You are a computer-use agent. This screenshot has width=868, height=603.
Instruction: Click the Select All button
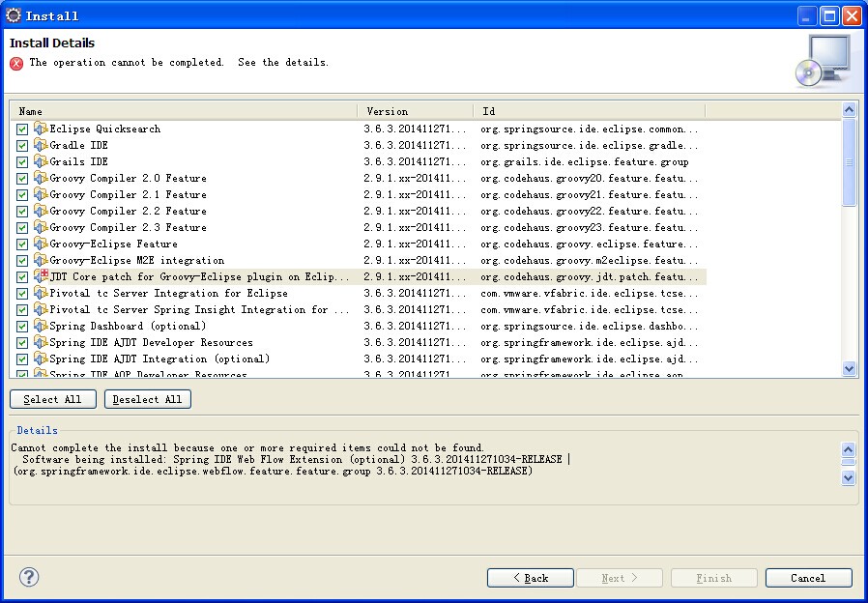tap(53, 399)
